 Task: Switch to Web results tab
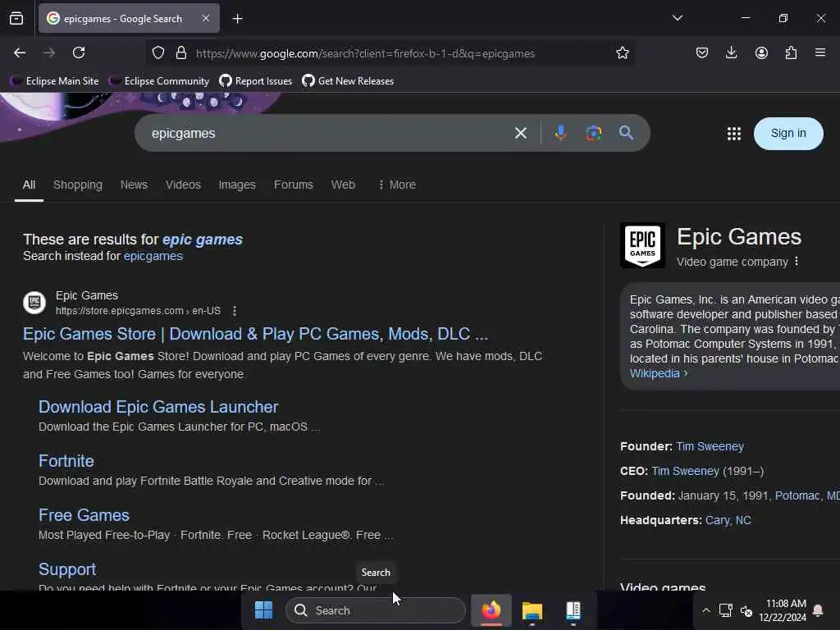(343, 185)
